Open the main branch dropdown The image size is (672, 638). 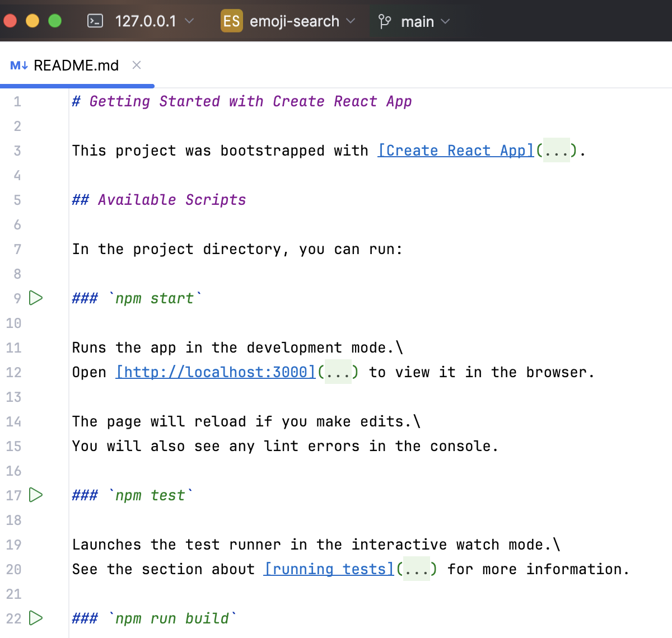click(426, 21)
